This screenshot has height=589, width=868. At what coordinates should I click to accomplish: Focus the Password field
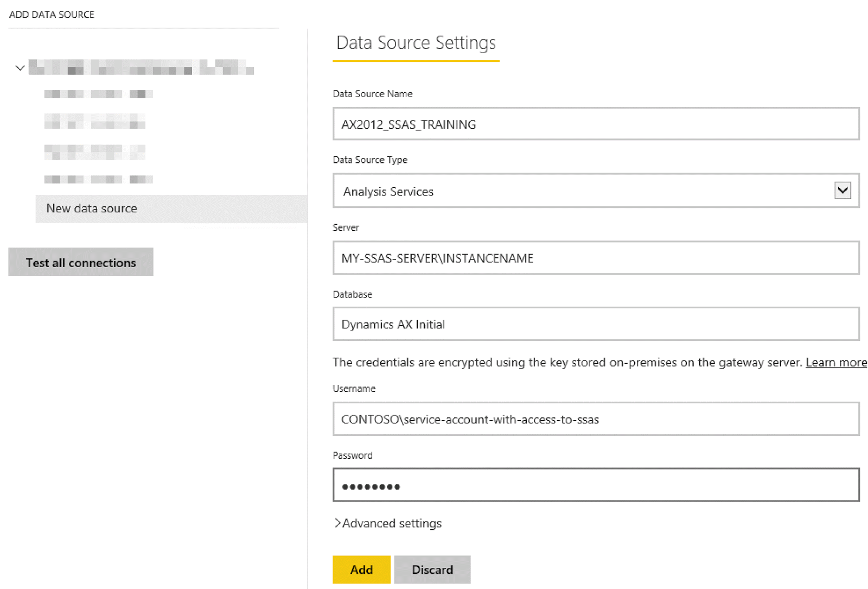[595, 485]
